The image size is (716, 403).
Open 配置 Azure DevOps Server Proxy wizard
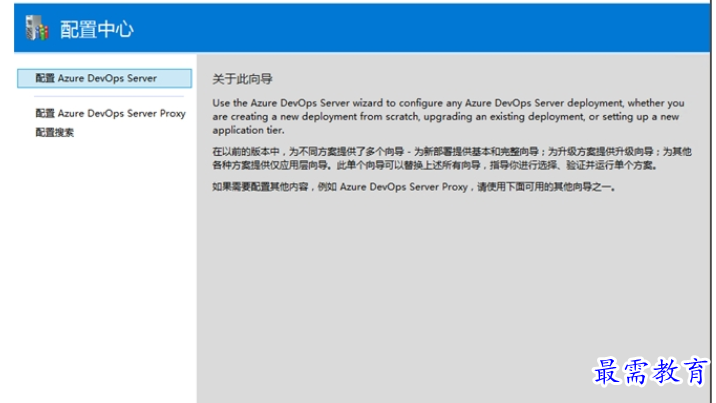click(x=111, y=113)
